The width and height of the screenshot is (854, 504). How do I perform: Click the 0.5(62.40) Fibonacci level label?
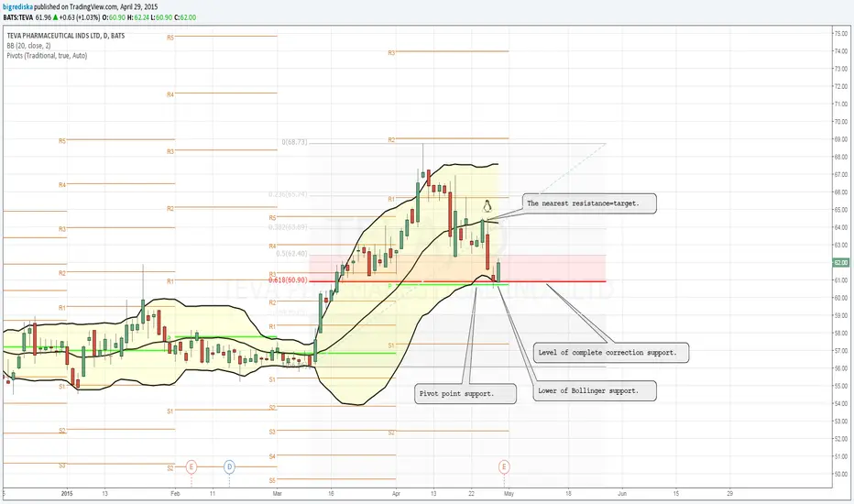(291, 254)
